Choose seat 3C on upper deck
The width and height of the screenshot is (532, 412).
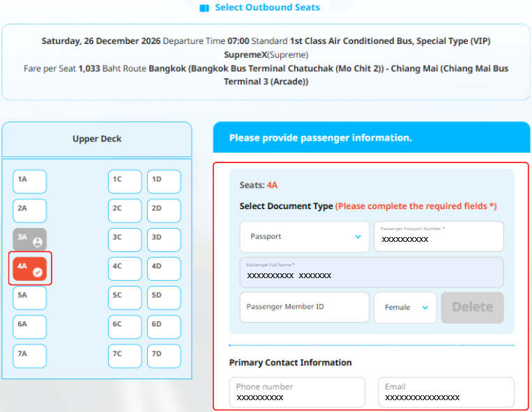[x=125, y=240]
